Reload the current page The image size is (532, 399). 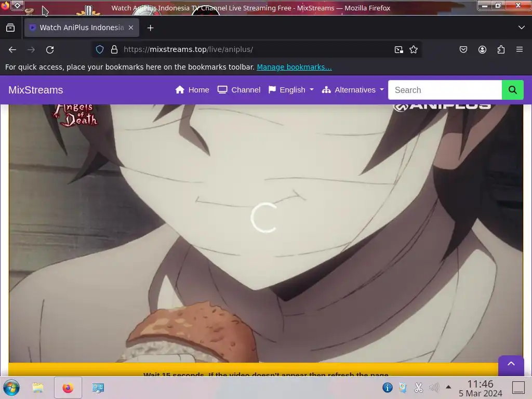[50, 49]
